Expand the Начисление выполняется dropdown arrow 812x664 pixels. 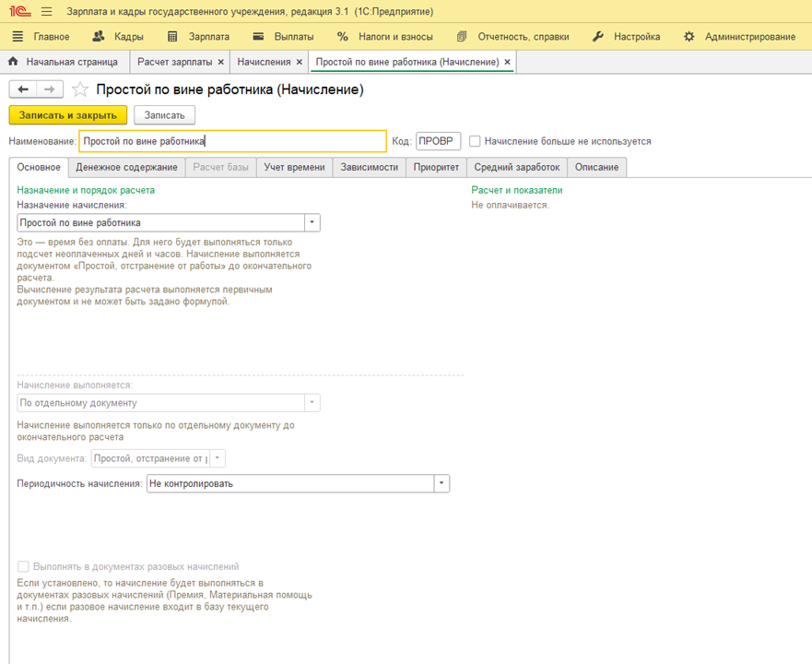(312, 403)
